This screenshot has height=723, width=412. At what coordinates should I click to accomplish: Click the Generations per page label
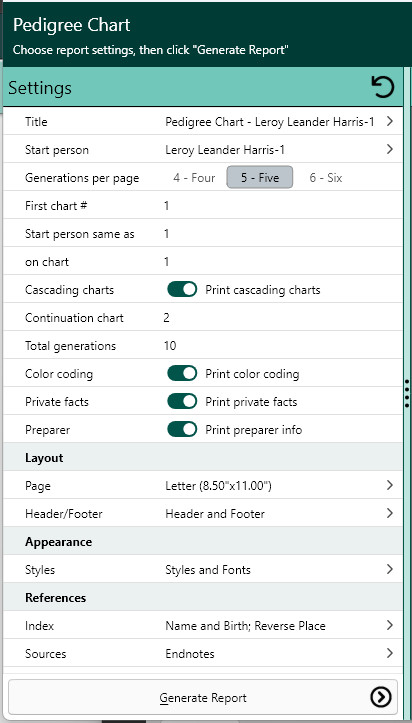(x=82, y=178)
